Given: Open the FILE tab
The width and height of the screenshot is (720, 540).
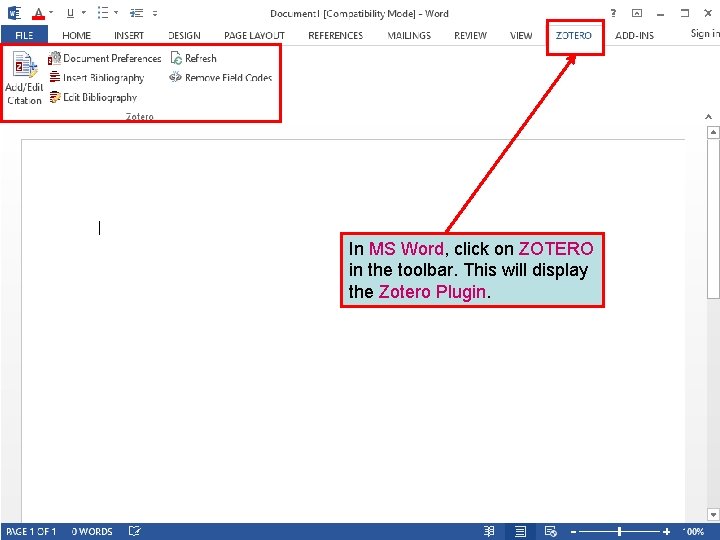Looking at the screenshot, I should coord(24,35).
